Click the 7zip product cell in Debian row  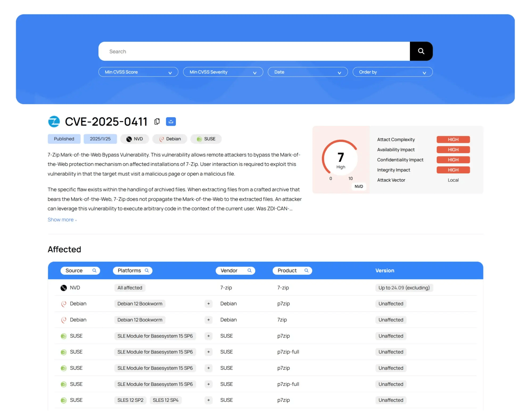click(282, 320)
